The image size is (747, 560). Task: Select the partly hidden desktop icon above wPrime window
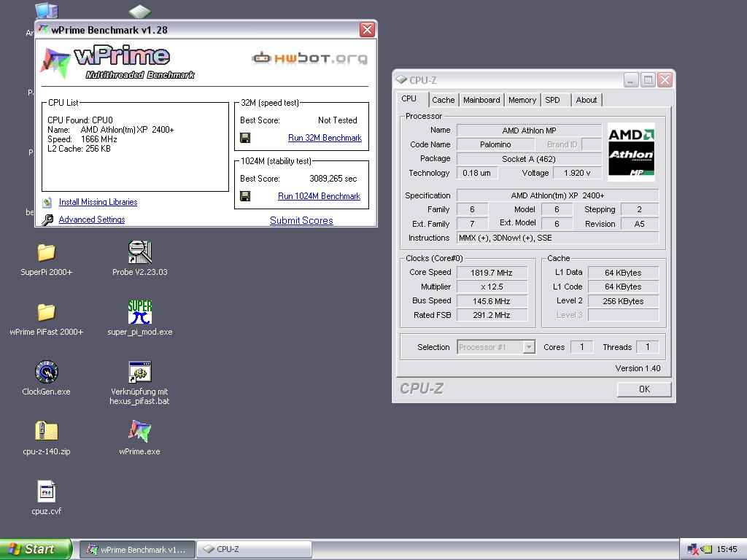pos(140,12)
